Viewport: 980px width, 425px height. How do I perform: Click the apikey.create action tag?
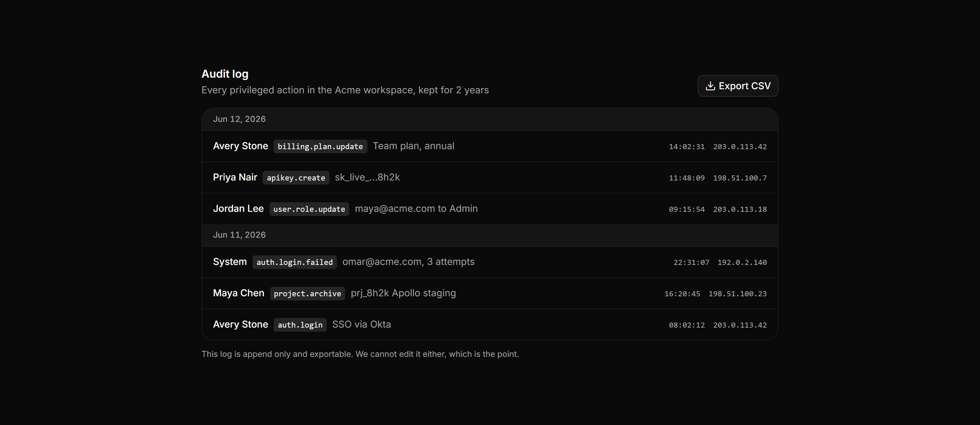click(x=296, y=178)
